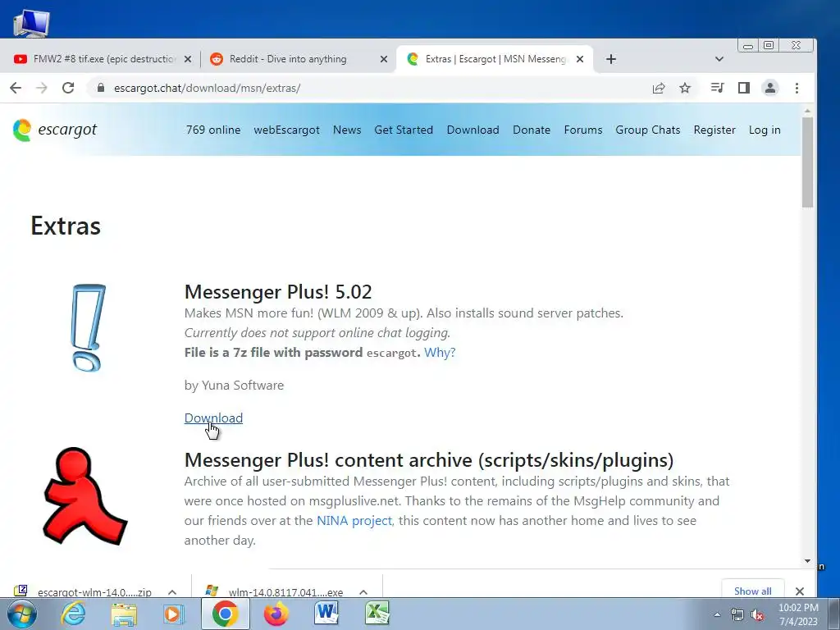Close the YouTube FMW2 tab
This screenshot has width=840, height=630.
[x=188, y=59]
